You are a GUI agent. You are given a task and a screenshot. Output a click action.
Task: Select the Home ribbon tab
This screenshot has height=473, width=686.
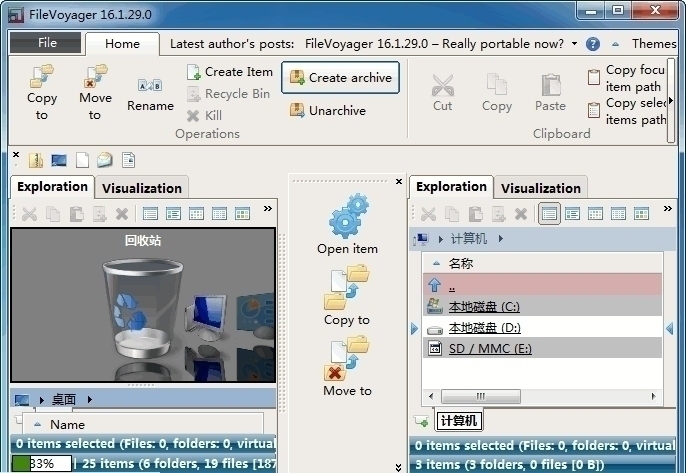[122, 44]
